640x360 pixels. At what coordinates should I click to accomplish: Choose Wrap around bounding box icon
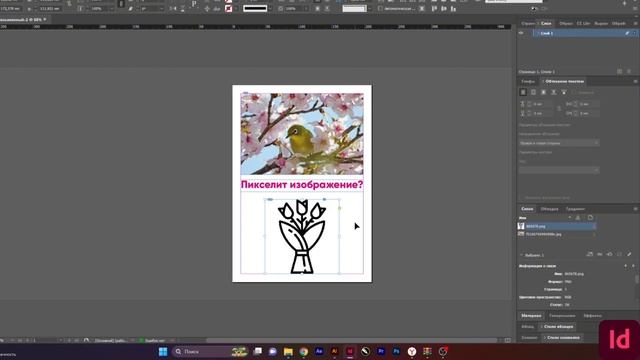533,93
